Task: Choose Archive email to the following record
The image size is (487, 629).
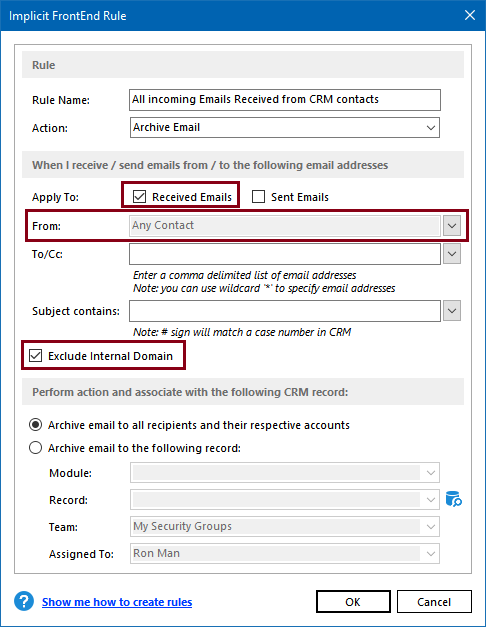Action: (35, 448)
